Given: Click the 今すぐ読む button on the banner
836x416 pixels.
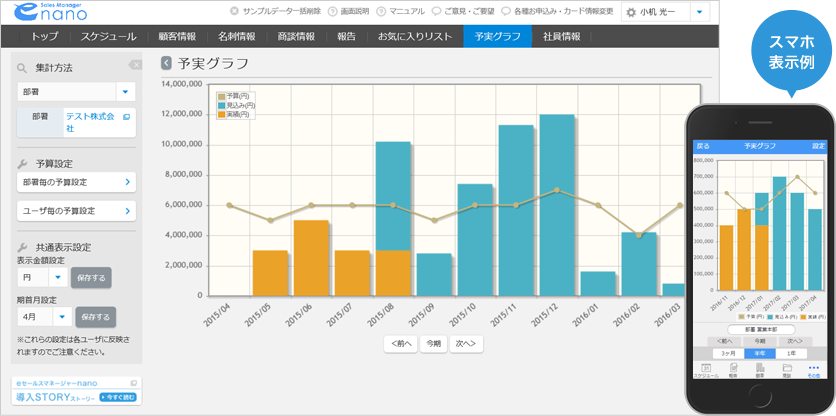Looking at the screenshot, I should 118,397.
